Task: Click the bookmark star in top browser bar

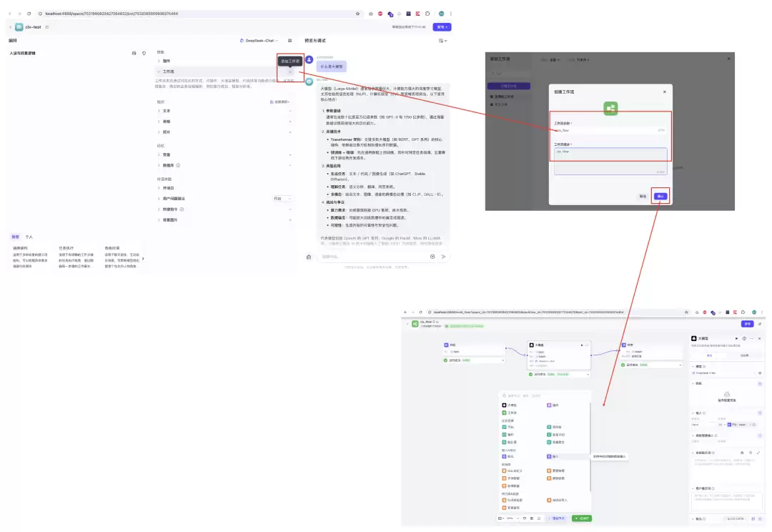Action: tap(357, 14)
